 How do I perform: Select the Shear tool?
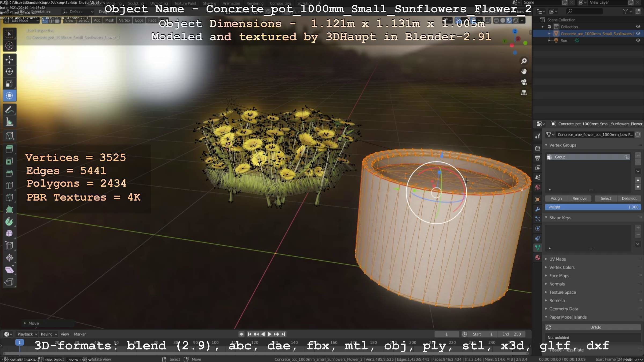coord(9,270)
